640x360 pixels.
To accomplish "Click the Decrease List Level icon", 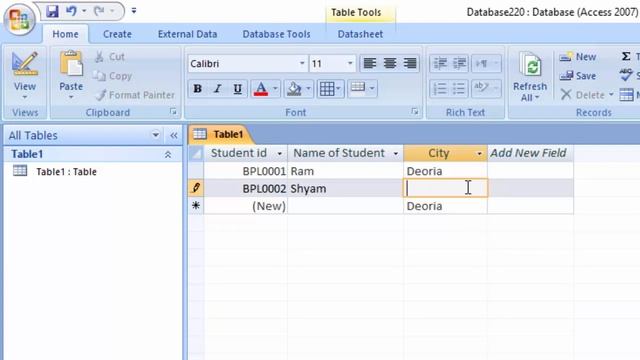I will [440, 63].
